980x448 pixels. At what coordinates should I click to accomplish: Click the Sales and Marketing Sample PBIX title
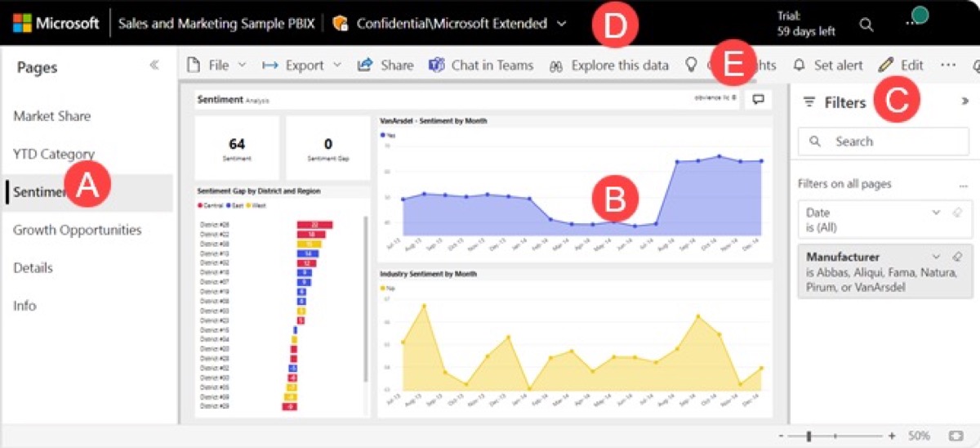pyautogui.click(x=216, y=24)
